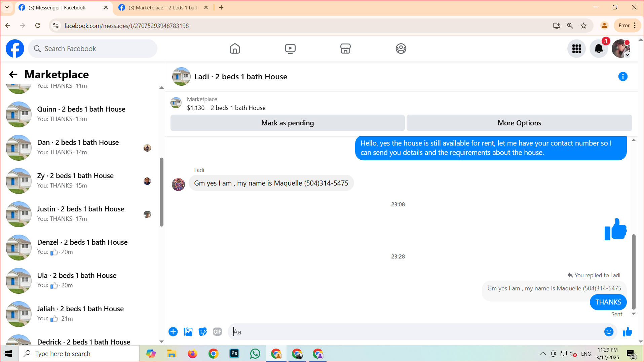Click the THANKS message bubble
Viewport: 644px width, 362px height.
(x=608, y=302)
